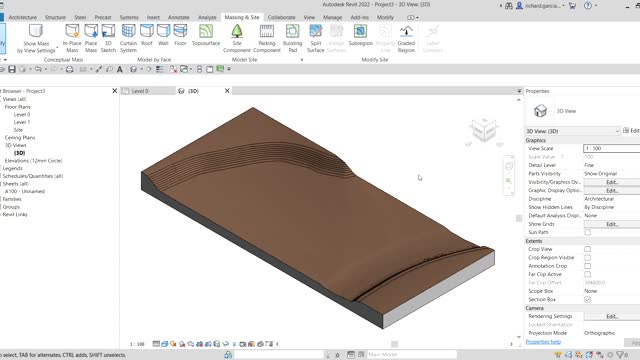Image resolution: width=640 pixels, height=360 pixels.
Task: Click the Wall by face tool
Action: tap(163, 35)
